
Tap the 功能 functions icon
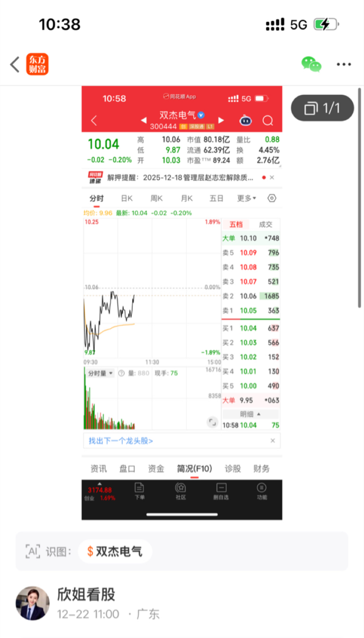262,491
